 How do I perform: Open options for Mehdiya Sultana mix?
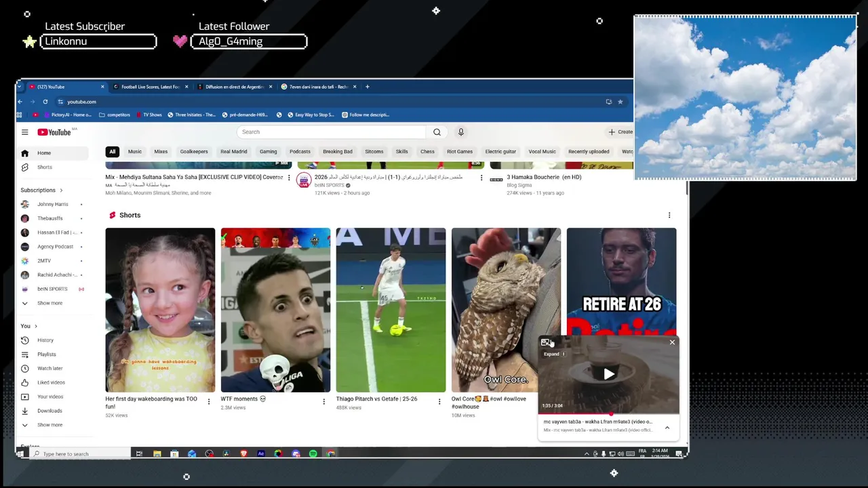(289, 178)
